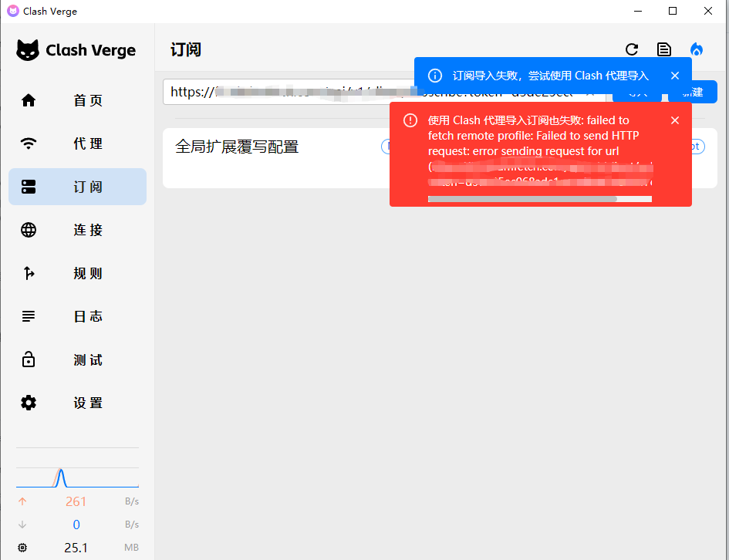The height and width of the screenshot is (560, 729).
Task: Click the download arrow icon
Action: pos(22,525)
